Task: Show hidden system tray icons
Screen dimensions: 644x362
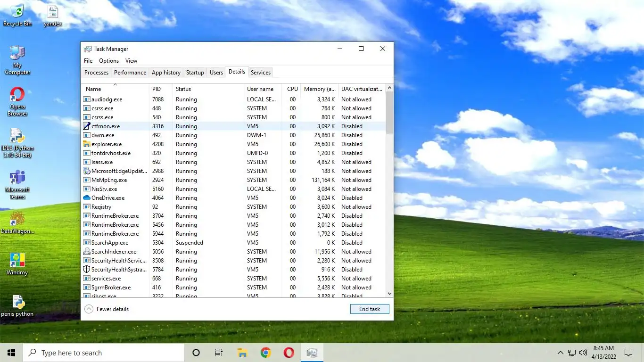Action: (x=560, y=353)
